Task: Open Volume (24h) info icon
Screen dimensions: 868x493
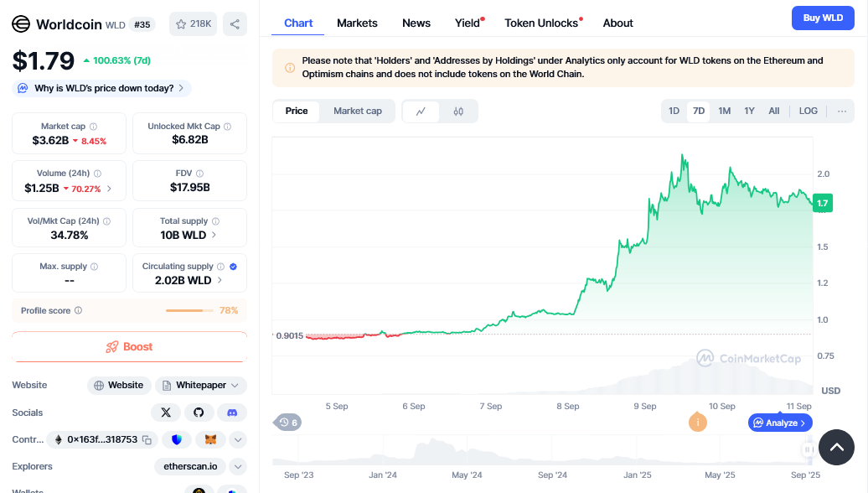Action: [97, 174]
